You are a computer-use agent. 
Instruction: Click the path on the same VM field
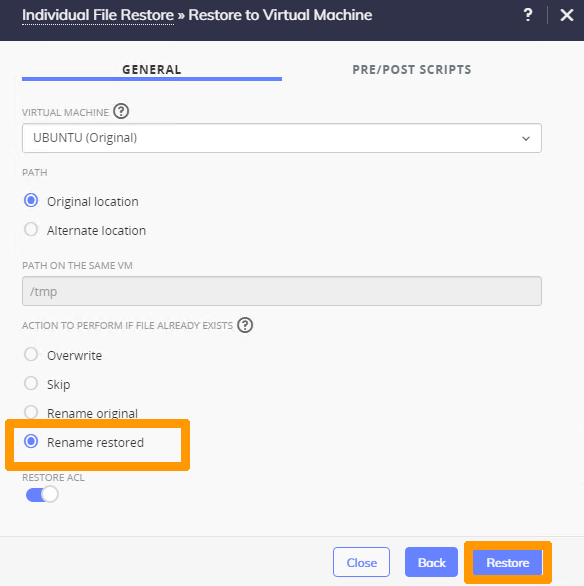tap(282, 291)
